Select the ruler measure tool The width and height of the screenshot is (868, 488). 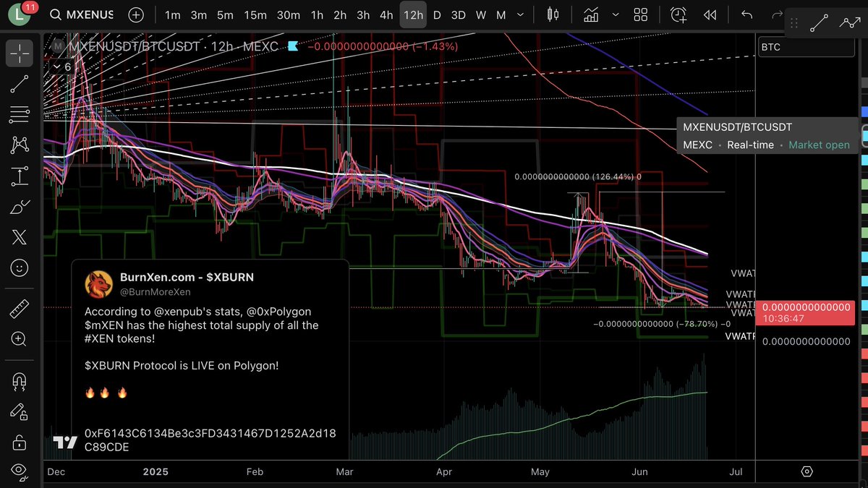coord(20,309)
